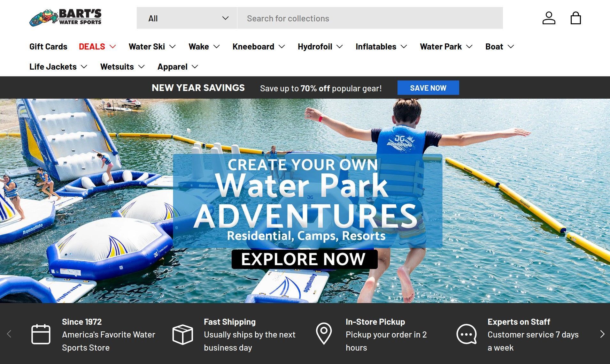Open the Wetsuits navigation menu
Image resolution: width=610 pixels, height=364 pixels.
[122, 67]
